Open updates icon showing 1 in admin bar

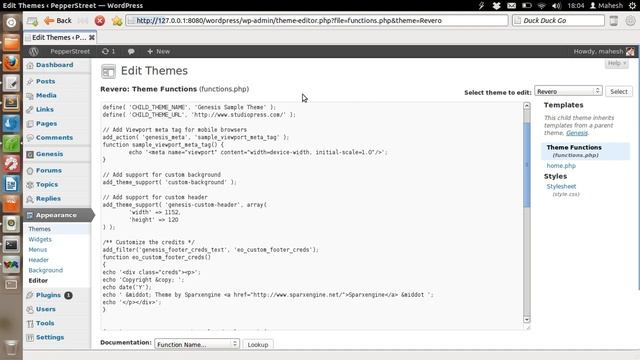point(109,51)
